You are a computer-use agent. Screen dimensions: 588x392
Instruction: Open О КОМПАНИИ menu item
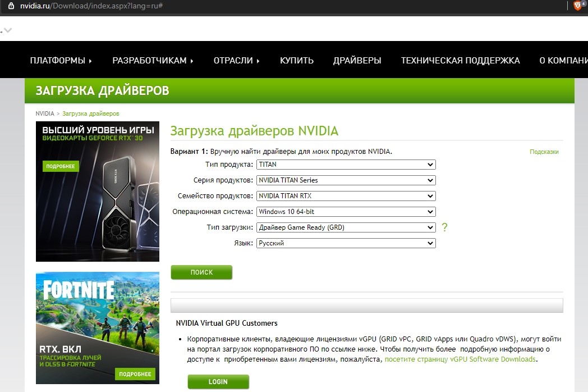click(x=563, y=61)
